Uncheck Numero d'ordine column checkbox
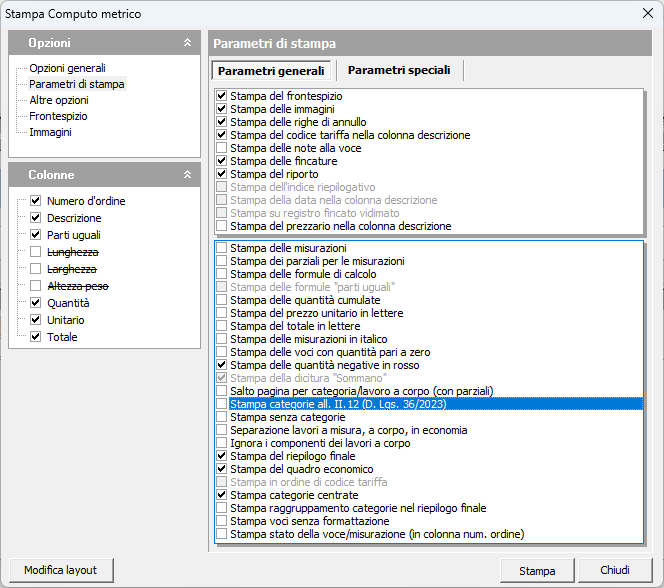 click(x=36, y=201)
